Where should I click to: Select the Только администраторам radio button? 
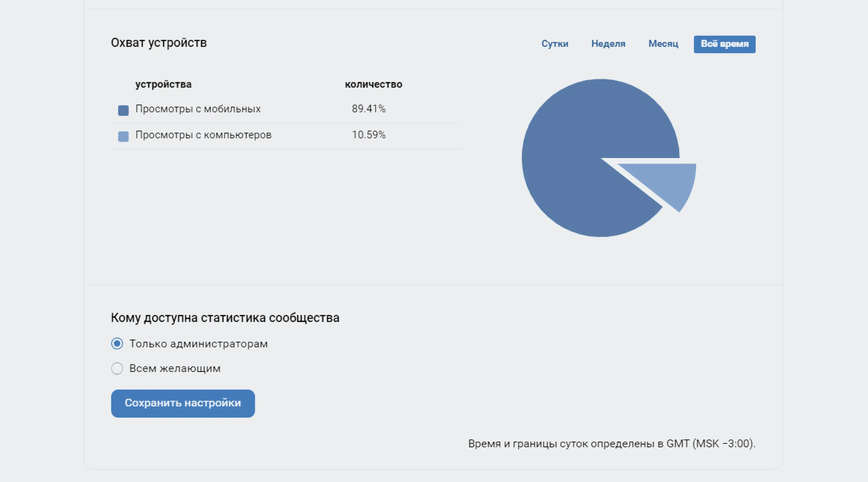117,344
